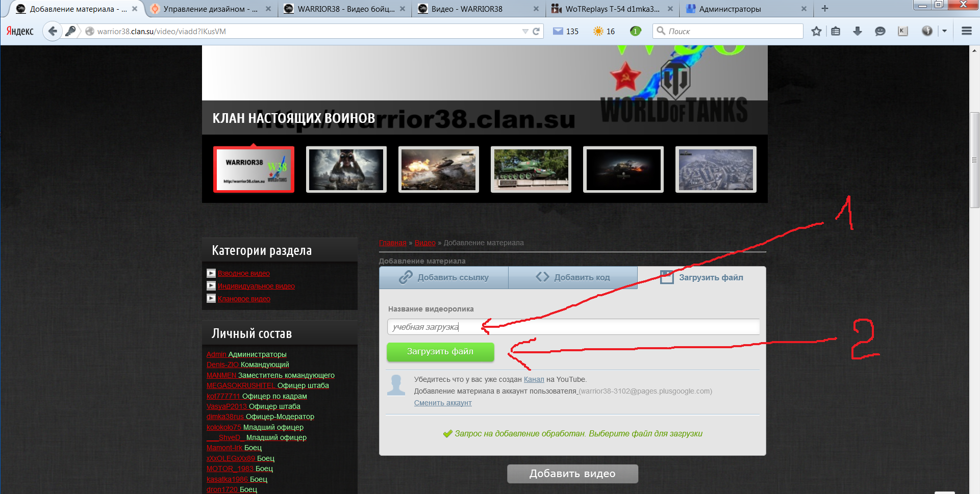Open the kasatka1986 member link

(x=227, y=479)
